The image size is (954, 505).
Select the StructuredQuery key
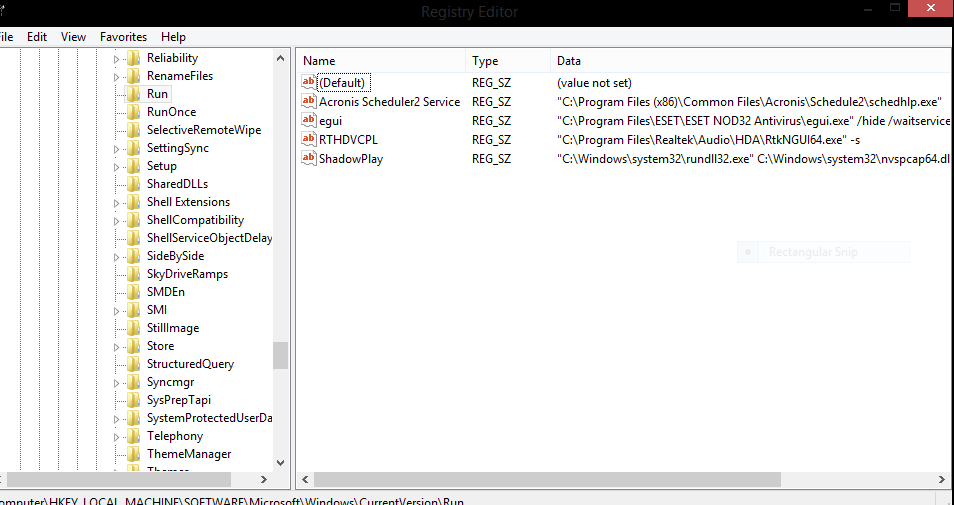coord(190,364)
